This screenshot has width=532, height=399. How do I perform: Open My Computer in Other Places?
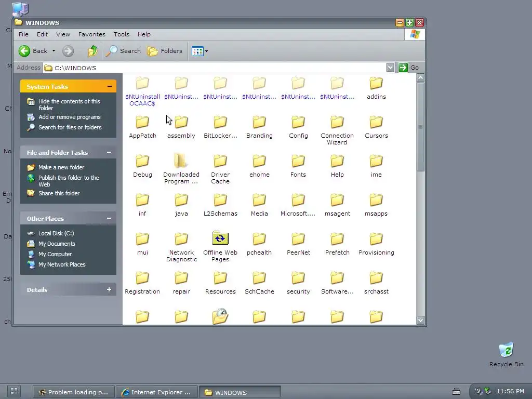coord(55,254)
